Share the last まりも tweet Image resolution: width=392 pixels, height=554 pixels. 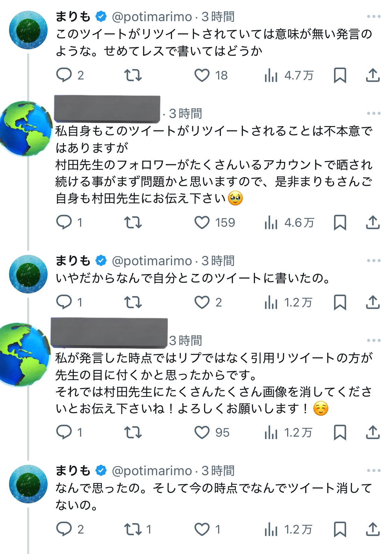(373, 529)
